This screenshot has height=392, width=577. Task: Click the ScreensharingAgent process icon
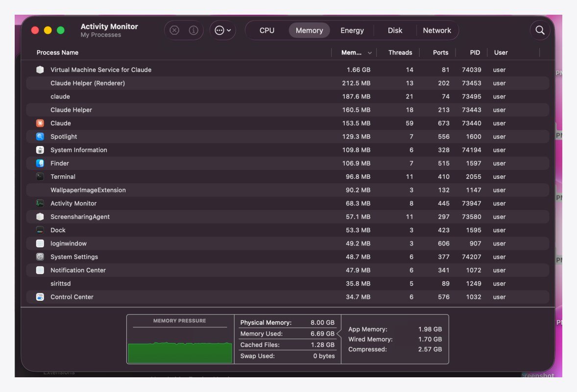pyautogui.click(x=40, y=217)
